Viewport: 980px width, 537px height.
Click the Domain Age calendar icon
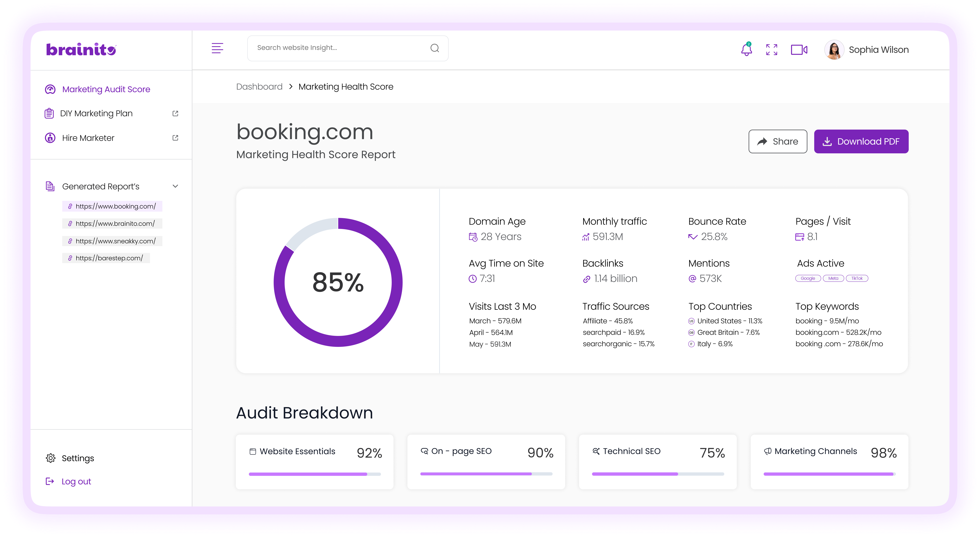473,237
